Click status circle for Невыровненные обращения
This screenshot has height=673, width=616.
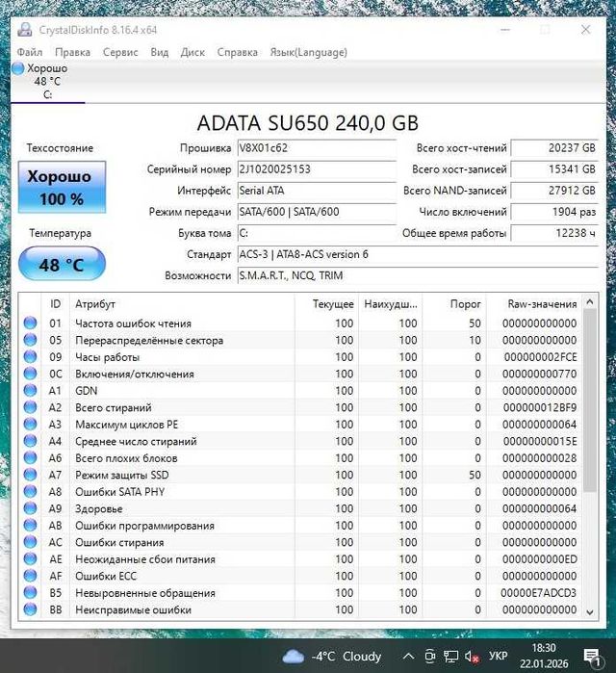coord(30,592)
